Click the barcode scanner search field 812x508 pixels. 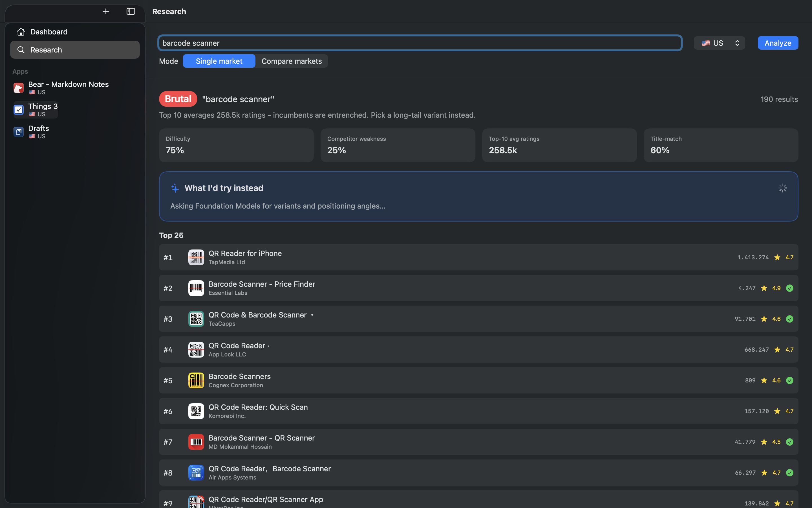[420, 43]
